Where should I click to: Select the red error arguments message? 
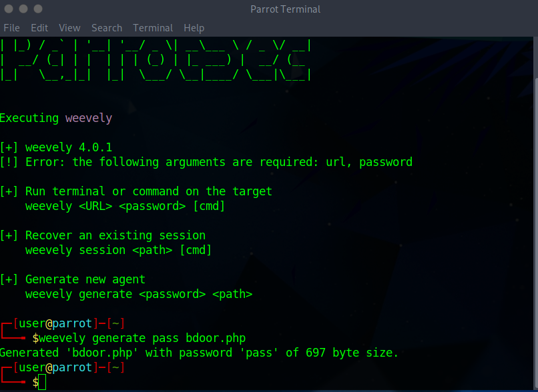[207, 162]
